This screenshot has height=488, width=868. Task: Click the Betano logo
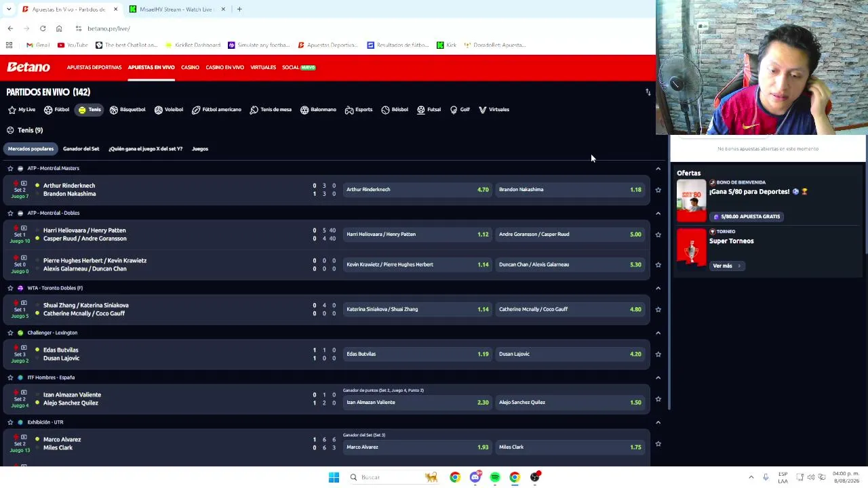[x=28, y=67]
